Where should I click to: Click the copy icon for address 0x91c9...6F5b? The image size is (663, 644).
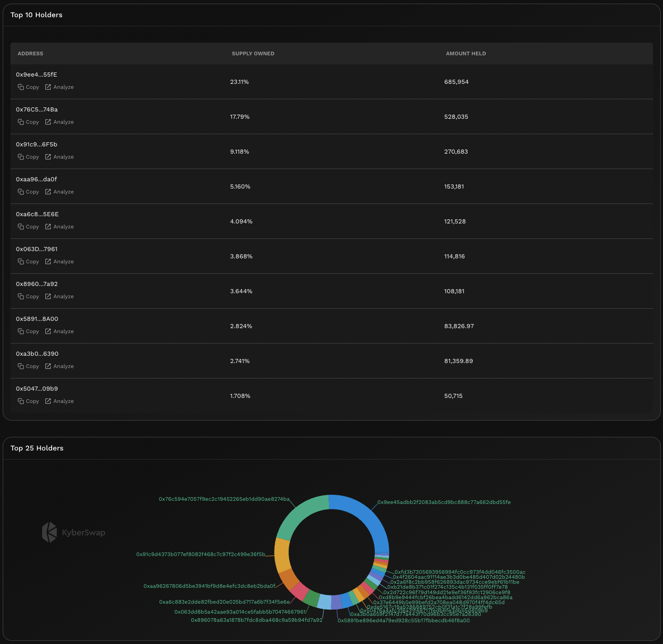(21, 157)
